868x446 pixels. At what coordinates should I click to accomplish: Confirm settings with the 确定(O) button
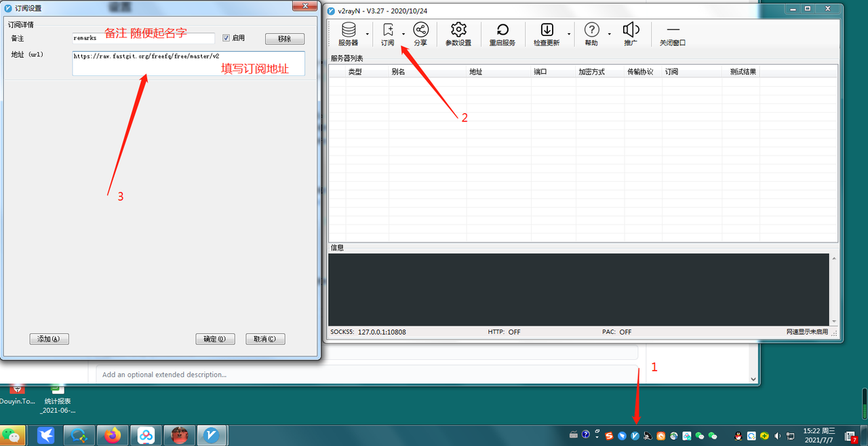[x=215, y=338]
